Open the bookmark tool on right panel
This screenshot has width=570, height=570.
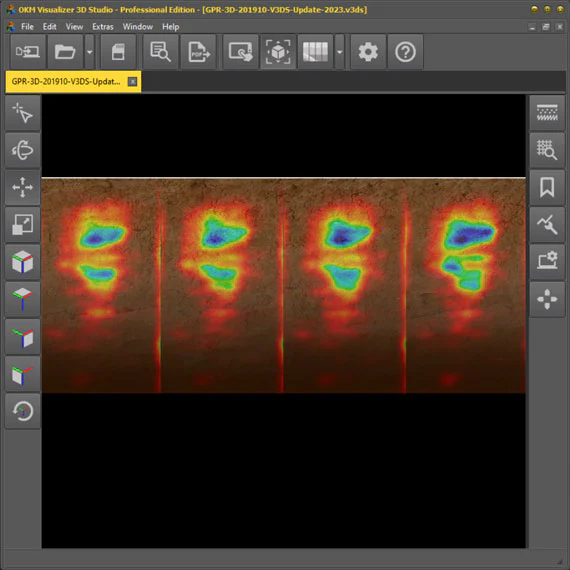pyautogui.click(x=547, y=188)
